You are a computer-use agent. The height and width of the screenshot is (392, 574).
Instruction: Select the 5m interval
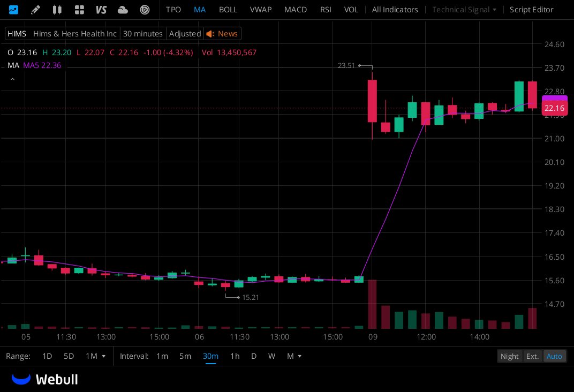click(x=185, y=356)
